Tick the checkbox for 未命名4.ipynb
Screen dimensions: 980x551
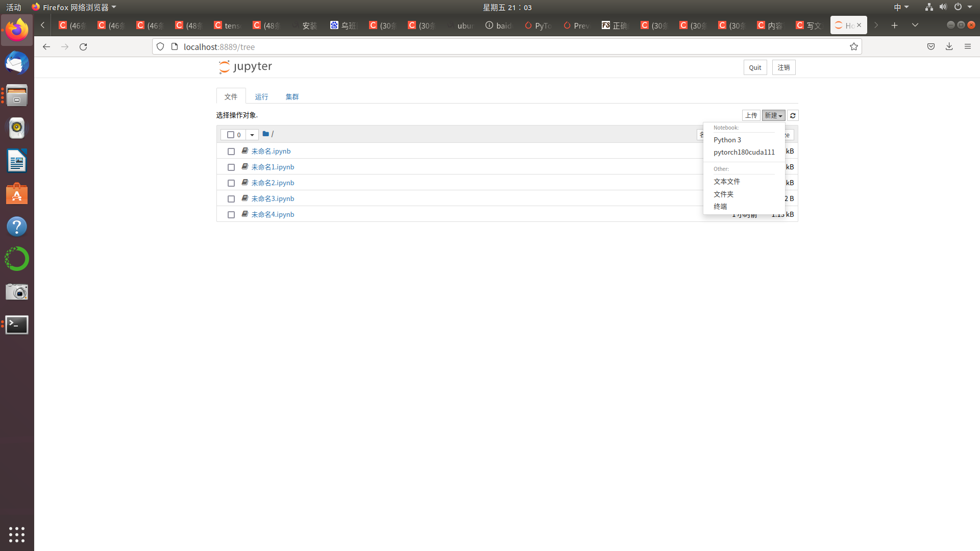(x=231, y=215)
